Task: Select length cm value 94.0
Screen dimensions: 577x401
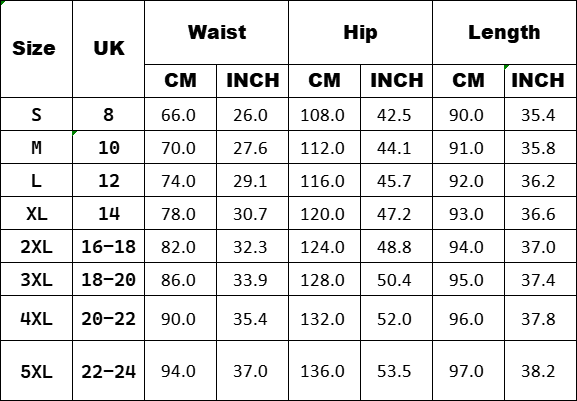Action: 468,246
